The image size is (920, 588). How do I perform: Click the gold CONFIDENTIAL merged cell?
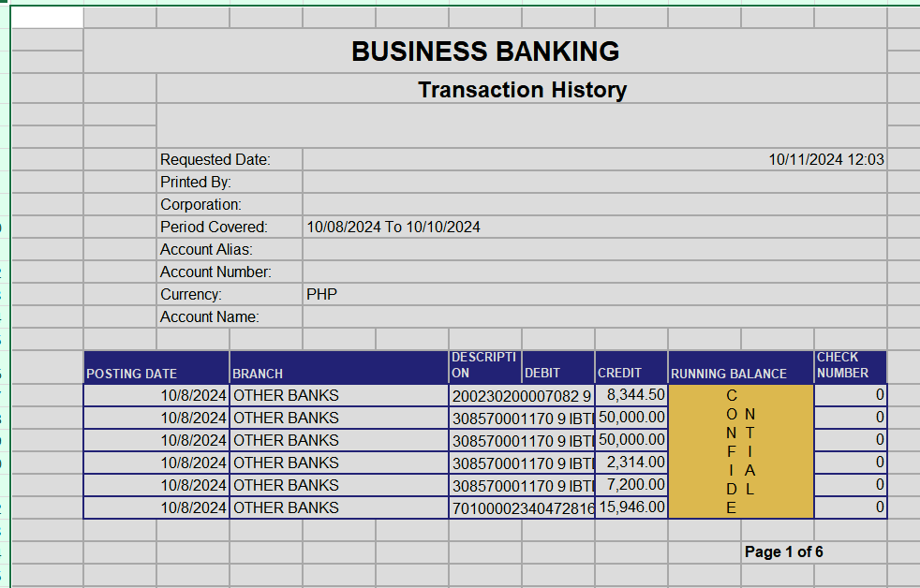pyautogui.click(x=740, y=451)
